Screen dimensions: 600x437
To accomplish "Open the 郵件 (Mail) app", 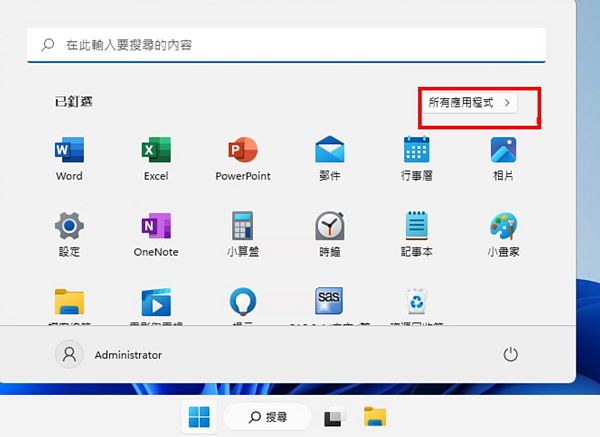I will click(329, 152).
